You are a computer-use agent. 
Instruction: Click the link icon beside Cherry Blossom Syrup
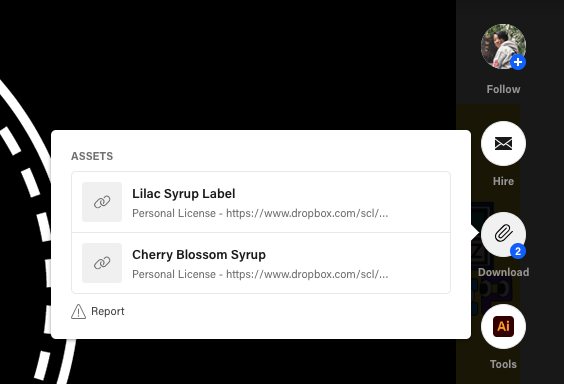pyautogui.click(x=102, y=263)
